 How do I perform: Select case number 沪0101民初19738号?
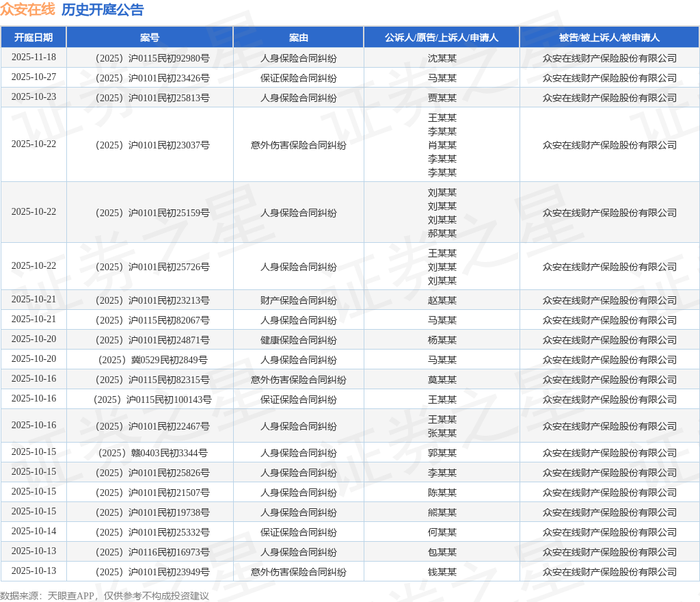169,512
